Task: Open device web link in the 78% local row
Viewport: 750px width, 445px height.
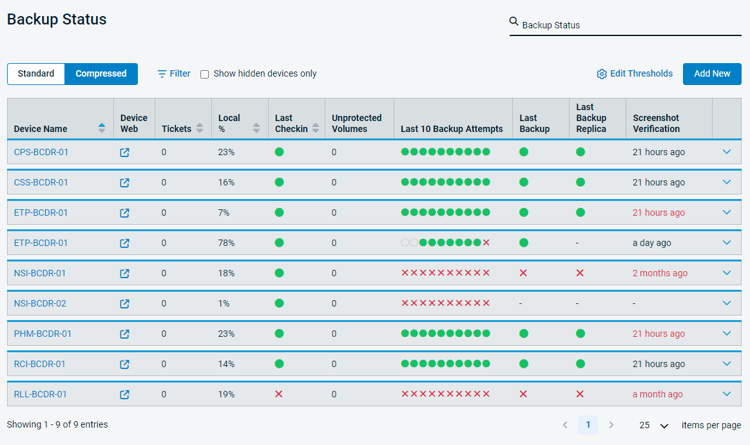Action: [124, 244]
